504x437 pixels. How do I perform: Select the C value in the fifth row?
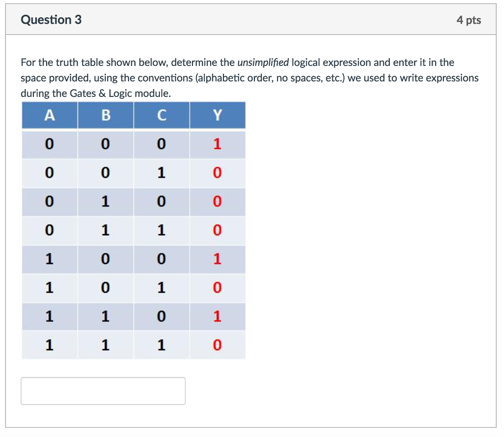point(161,259)
